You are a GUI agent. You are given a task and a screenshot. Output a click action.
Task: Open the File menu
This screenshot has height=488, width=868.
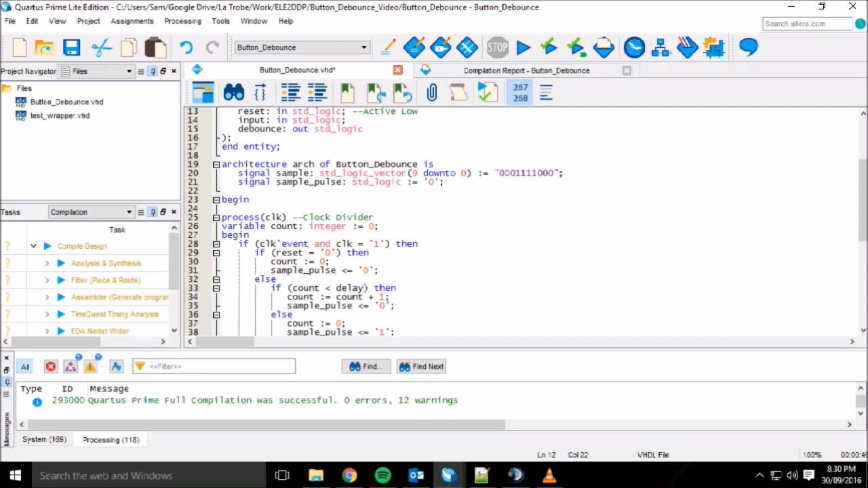click(10, 21)
